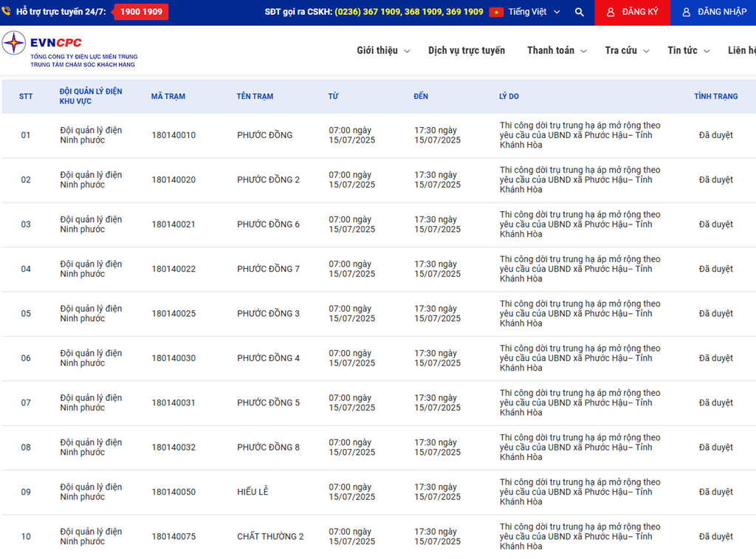Screen dimensions: 756x559
Task: Click station name PHƯỚC ĐỒNG 4
Action: click(x=268, y=358)
